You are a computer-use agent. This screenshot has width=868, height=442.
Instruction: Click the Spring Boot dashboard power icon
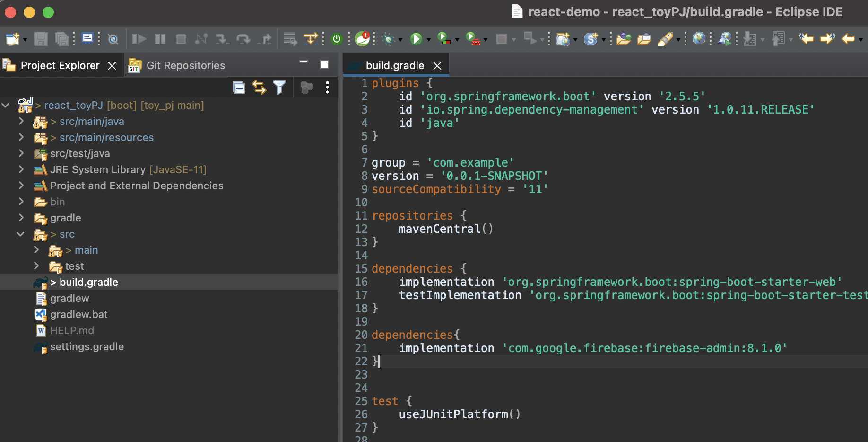coord(337,39)
